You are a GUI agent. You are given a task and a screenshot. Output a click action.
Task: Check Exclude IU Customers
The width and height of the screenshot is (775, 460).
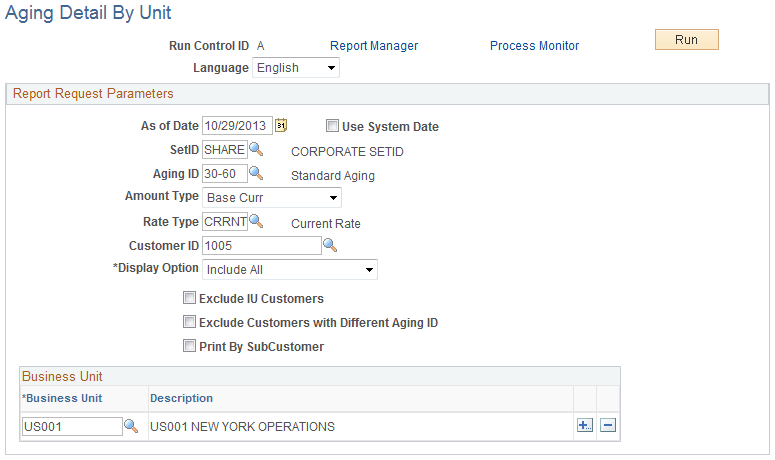point(189,298)
